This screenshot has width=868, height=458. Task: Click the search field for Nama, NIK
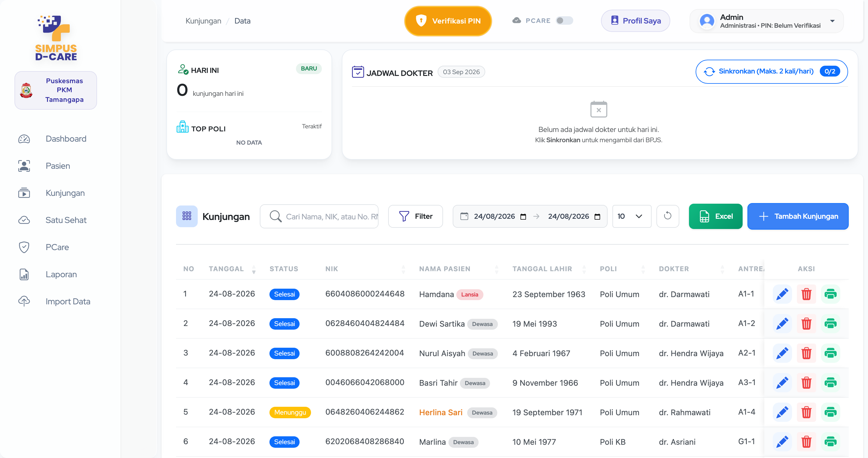(319, 216)
